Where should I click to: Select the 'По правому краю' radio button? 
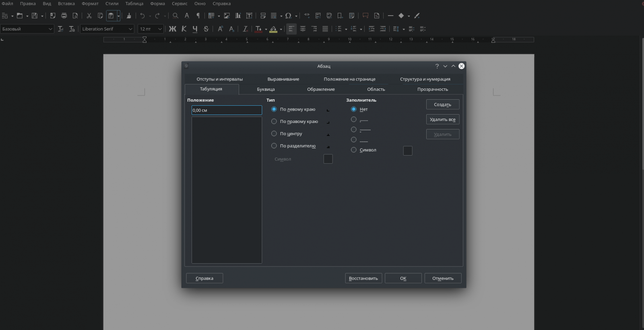pyautogui.click(x=274, y=121)
